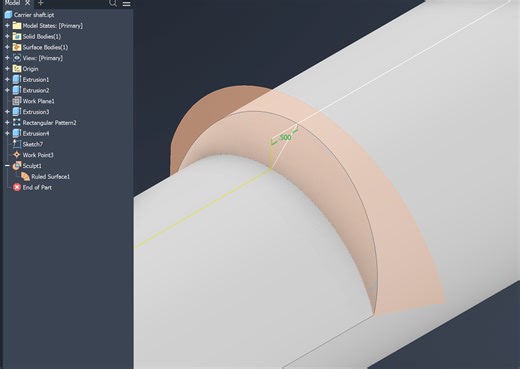Select 'Sketch7' label

33,144
